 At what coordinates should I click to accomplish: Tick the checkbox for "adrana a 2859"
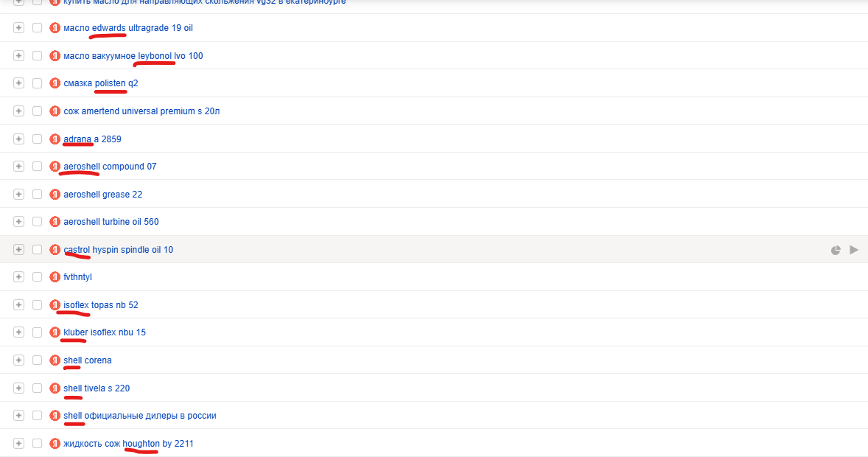click(x=37, y=139)
